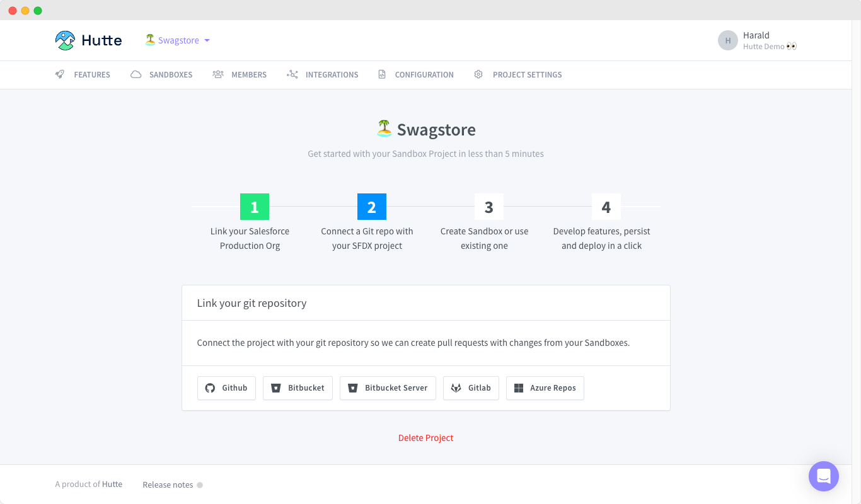Click the step 3 number box

pos(489,207)
